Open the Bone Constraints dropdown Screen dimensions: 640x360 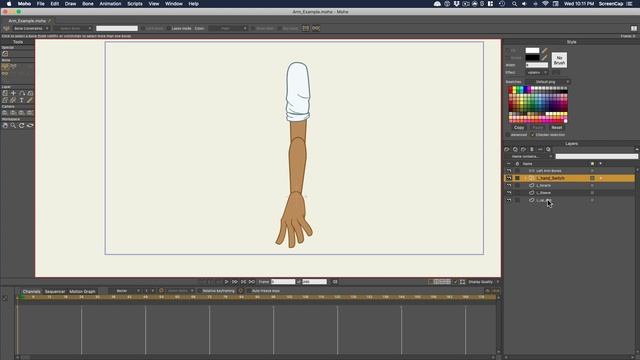[31, 28]
